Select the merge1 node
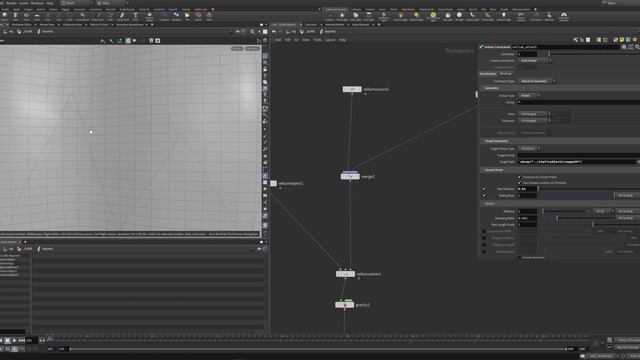This screenshot has height=360, width=640. coord(350,176)
